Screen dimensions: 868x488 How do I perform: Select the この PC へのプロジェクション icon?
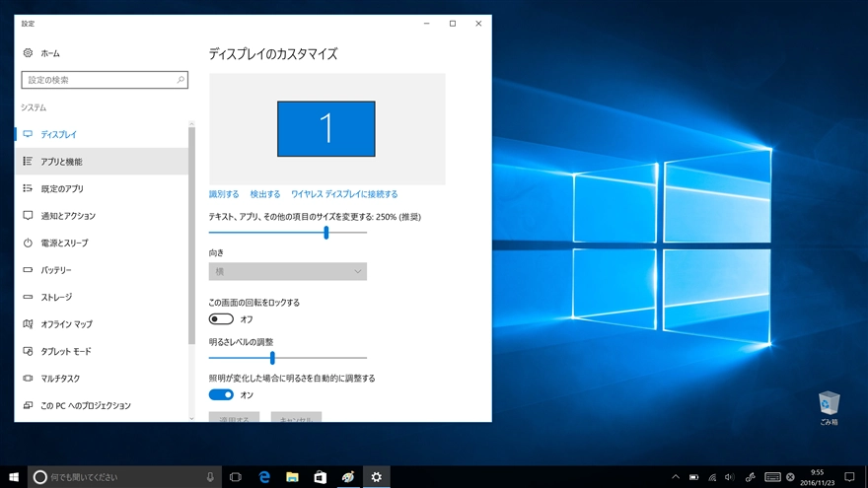[28, 405]
